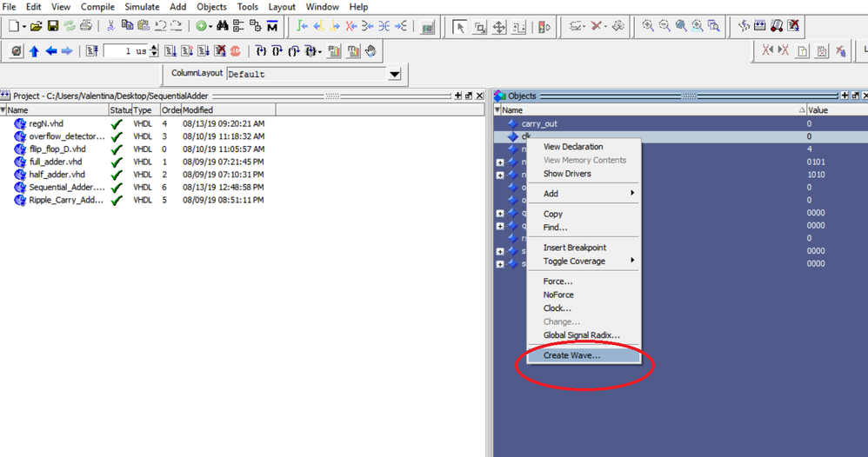The height and width of the screenshot is (457, 868).
Task: Expand the signal row with value 1010
Action: (x=500, y=175)
